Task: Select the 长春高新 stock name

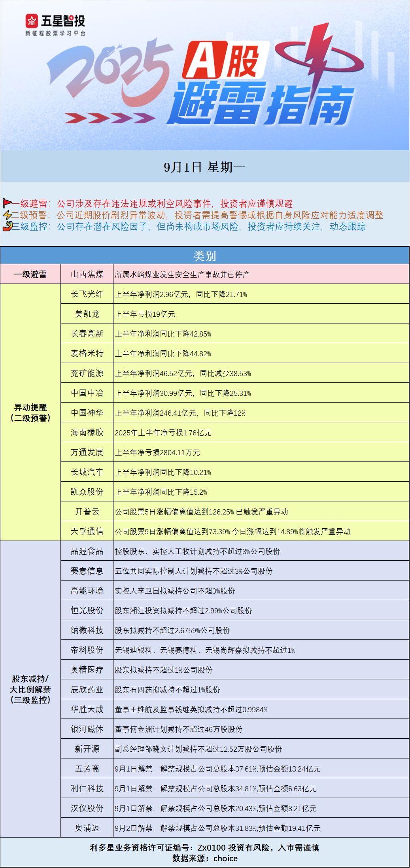Action: [x=87, y=333]
